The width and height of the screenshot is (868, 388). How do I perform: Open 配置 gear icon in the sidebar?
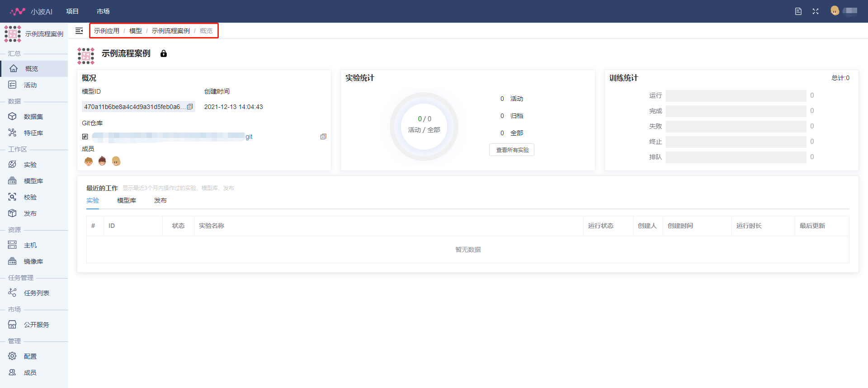(12, 356)
